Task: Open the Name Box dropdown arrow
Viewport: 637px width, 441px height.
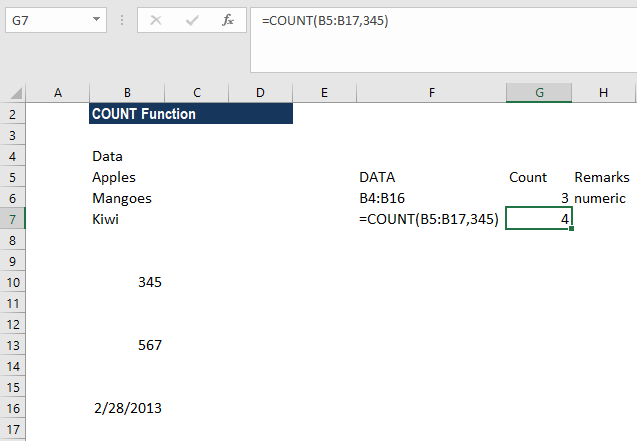Action: pos(96,19)
